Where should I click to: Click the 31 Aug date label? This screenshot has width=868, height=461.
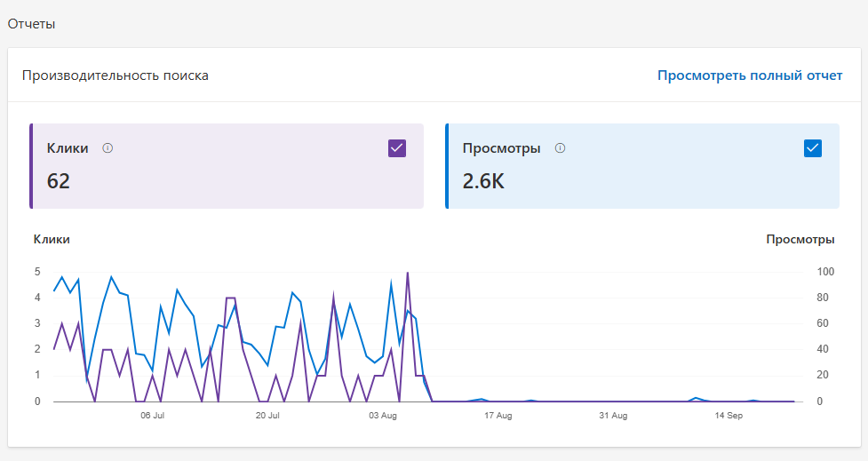pos(613,416)
